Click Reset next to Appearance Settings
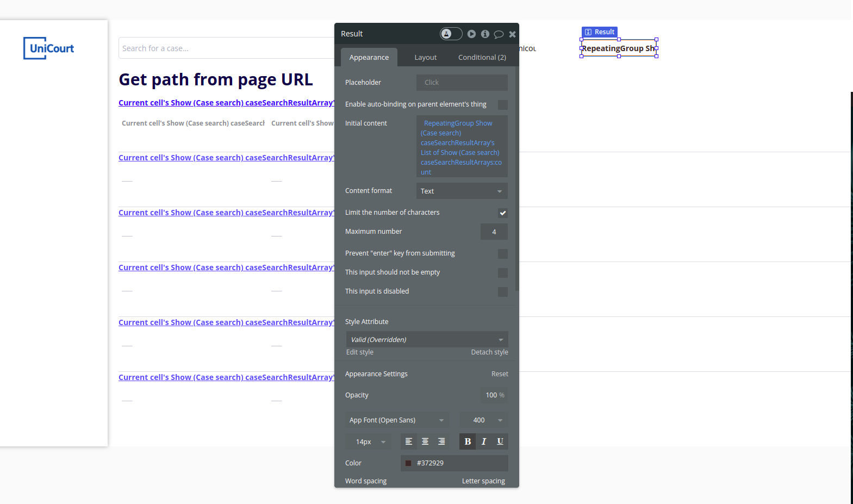 click(500, 374)
